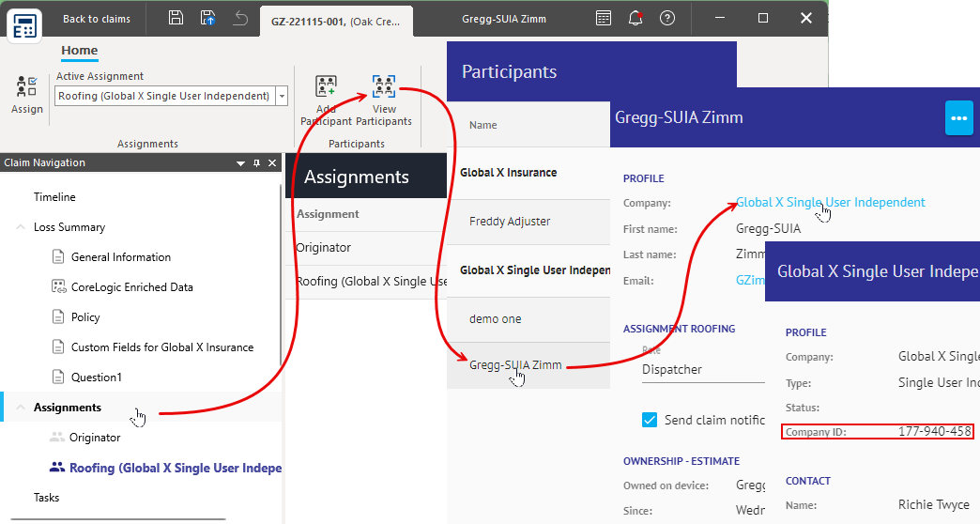Image resolution: width=980 pixels, height=524 pixels.
Task: Go back to claims
Action: click(x=97, y=19)
